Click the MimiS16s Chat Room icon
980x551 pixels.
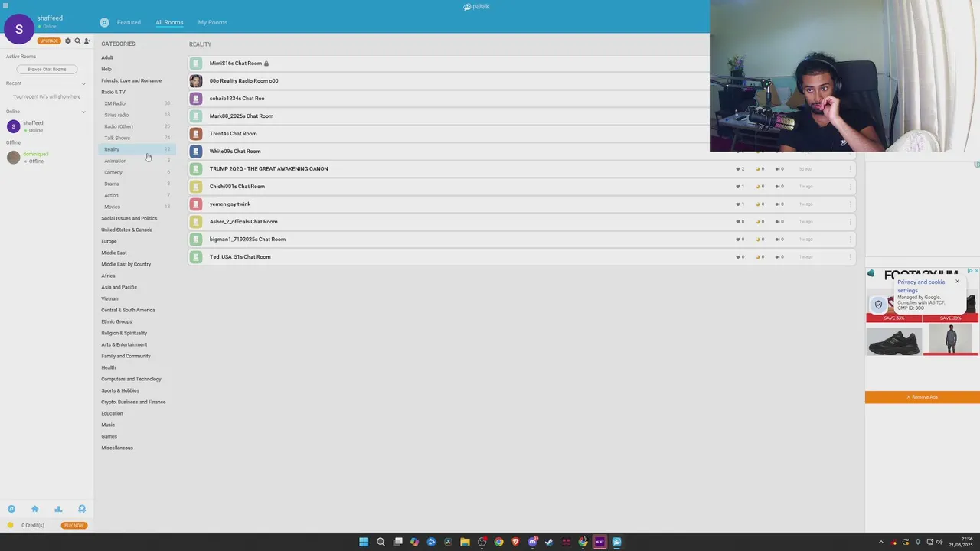[x=196, y=63]
